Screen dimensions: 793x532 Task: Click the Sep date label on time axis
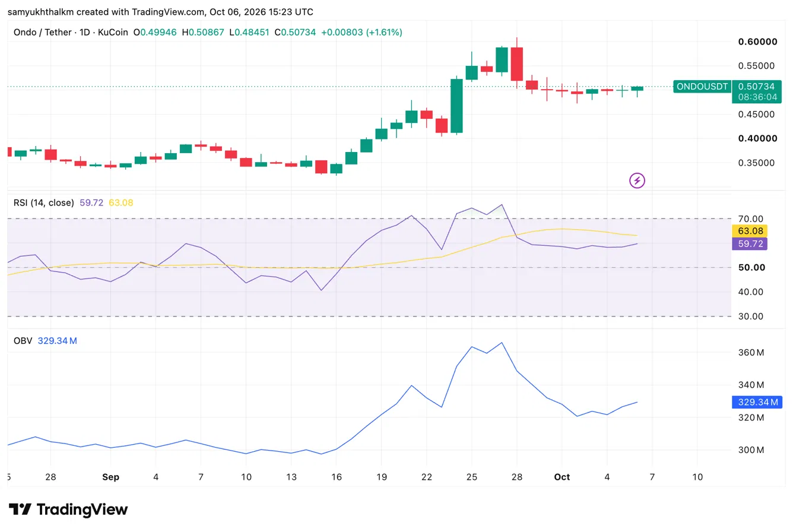pyautogui.click(x=110, y=477)
